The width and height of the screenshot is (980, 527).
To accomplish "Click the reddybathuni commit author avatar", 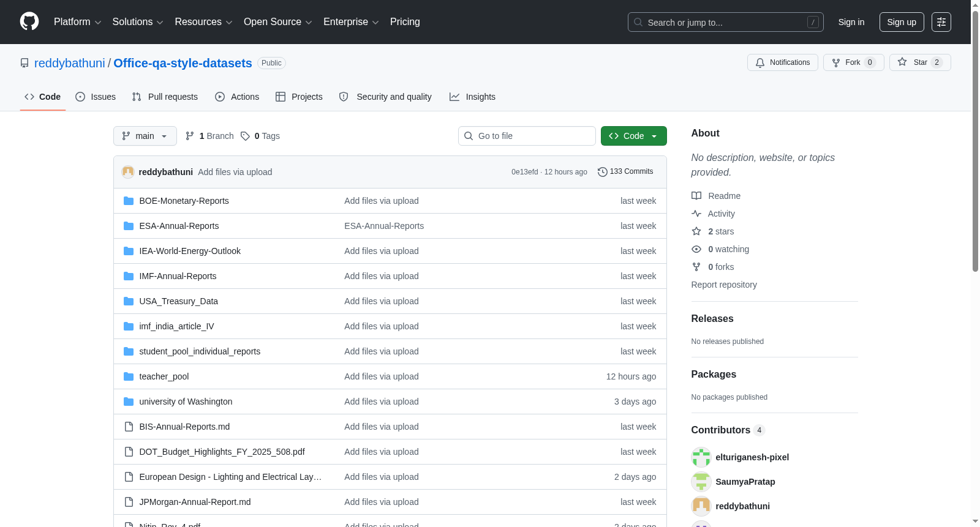I will click(x=128, y=172).
